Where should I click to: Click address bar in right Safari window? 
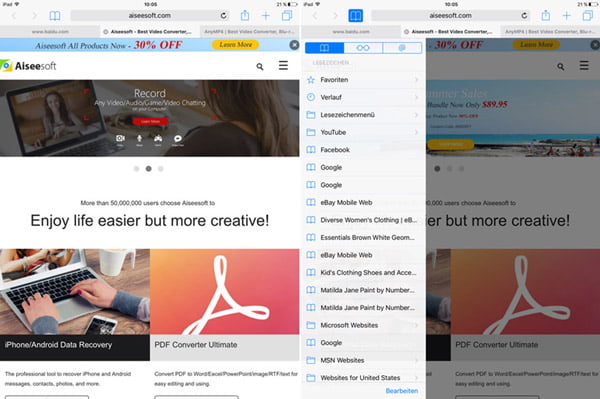[450, 16]
